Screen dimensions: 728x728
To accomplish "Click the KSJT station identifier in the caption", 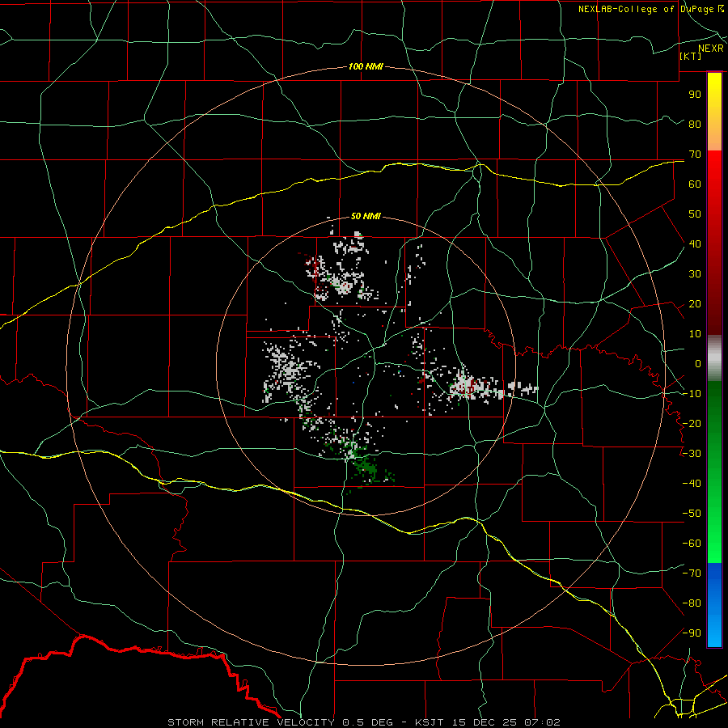I will tap(429, 722).
